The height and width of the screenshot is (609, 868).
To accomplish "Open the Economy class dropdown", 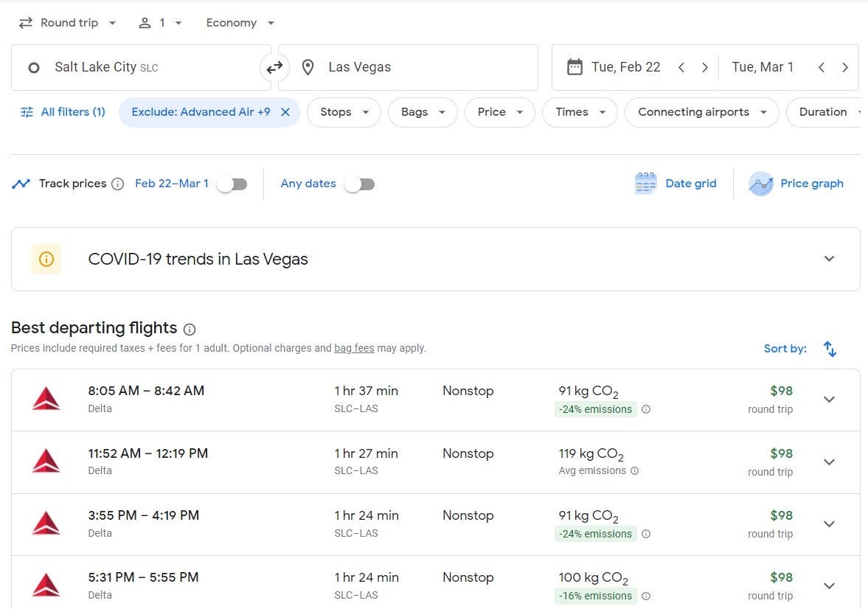I will 240,23.
